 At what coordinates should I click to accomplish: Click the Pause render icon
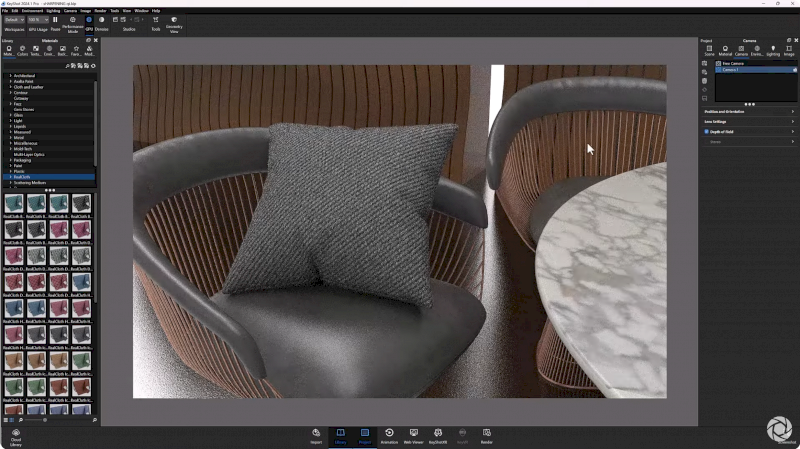point(55,19)
